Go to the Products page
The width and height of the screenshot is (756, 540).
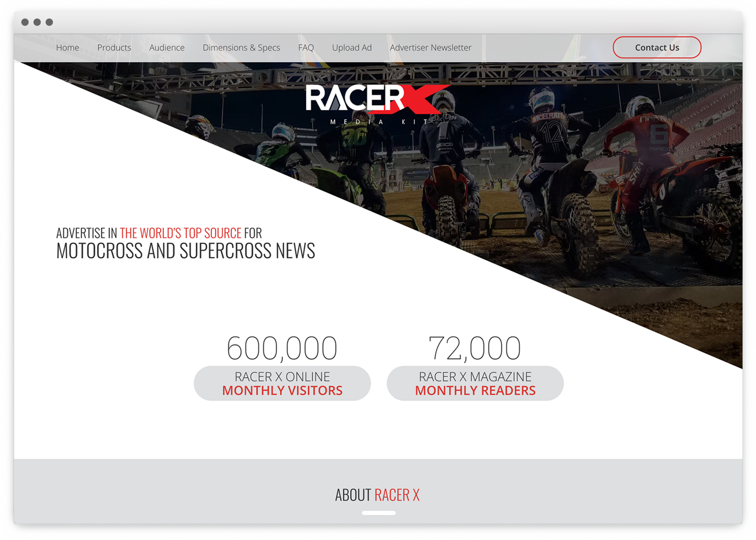tap(114, 48)
